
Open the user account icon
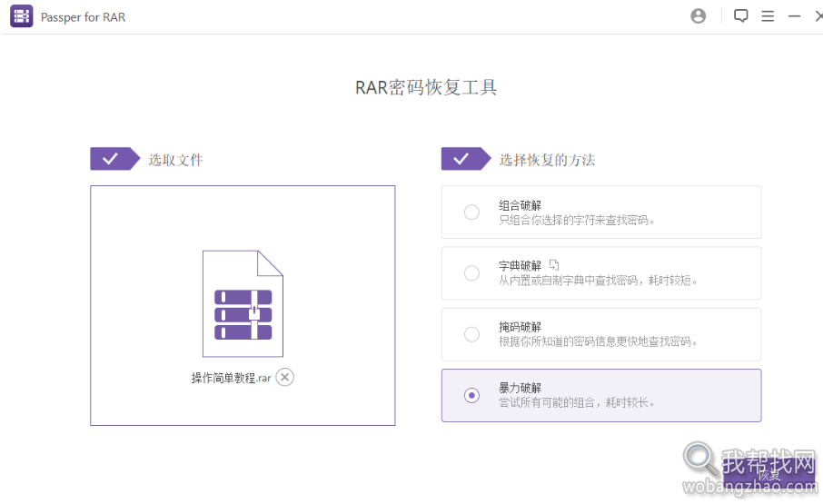[x=698, y=16]
